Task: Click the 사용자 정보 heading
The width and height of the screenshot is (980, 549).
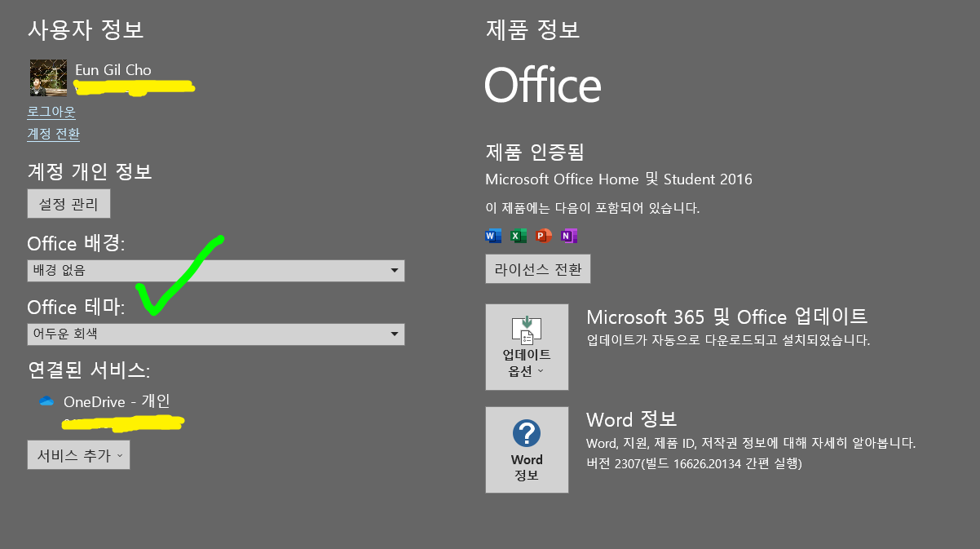Action: [x=86, y=30]
